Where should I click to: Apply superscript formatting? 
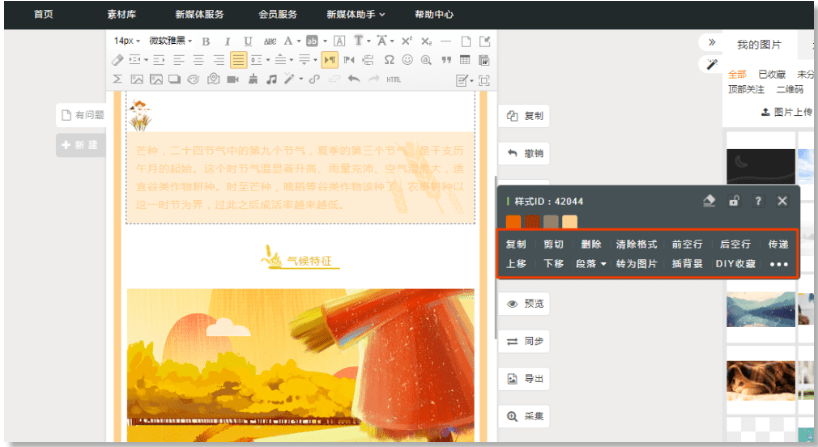click(x=406, y=41)
